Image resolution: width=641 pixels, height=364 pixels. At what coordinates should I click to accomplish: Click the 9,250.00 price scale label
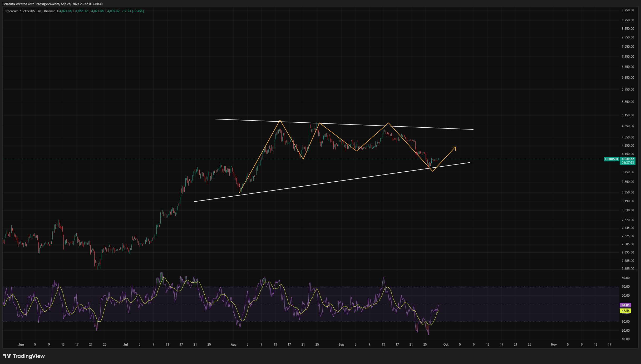click(x=628, y=10)
